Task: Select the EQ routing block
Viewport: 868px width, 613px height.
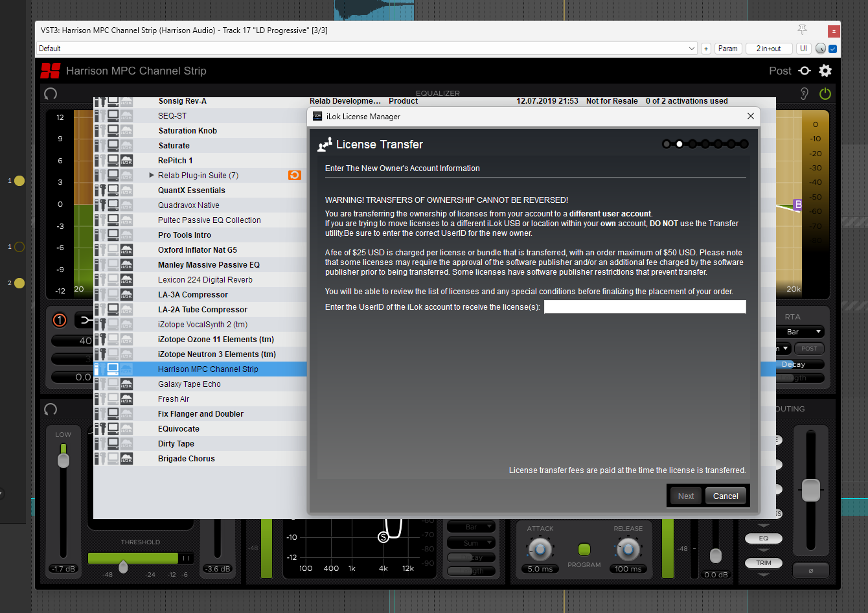Action: (764, 538)
